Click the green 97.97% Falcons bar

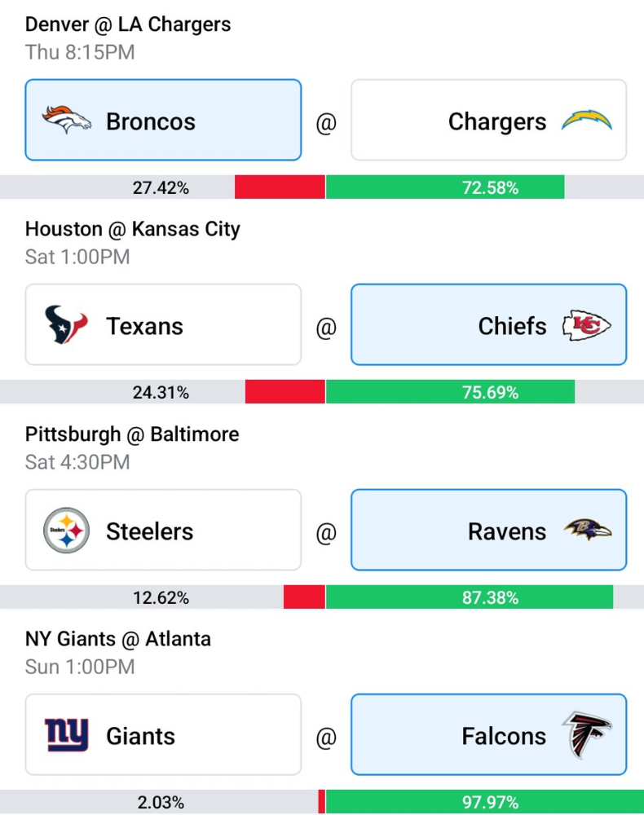point(485,802)
